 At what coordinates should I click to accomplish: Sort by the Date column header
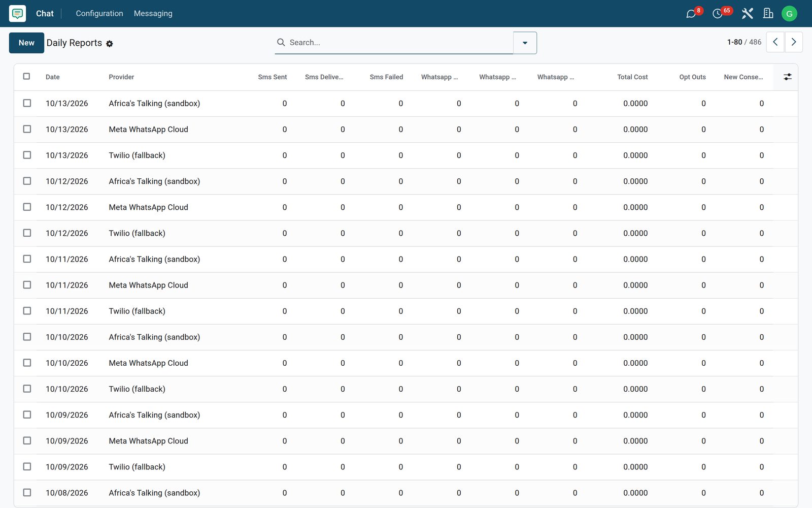pos(53,77)
